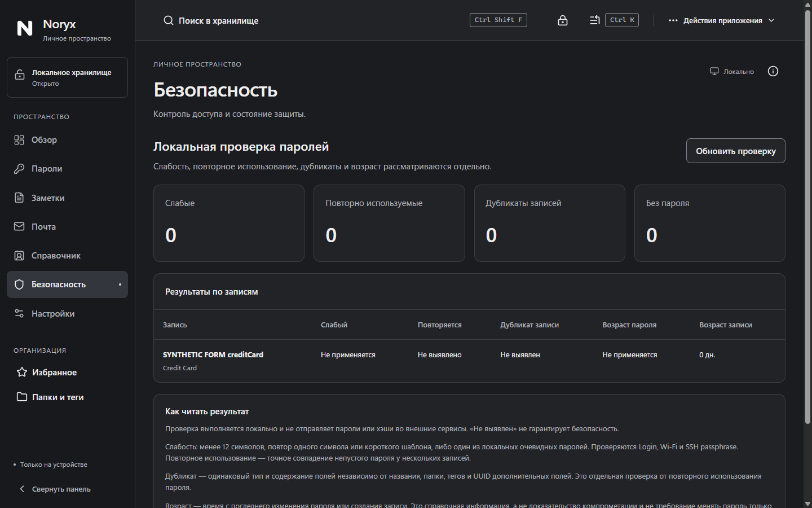Show the Избранное list

pyautogui.click(x=67, y=372)
